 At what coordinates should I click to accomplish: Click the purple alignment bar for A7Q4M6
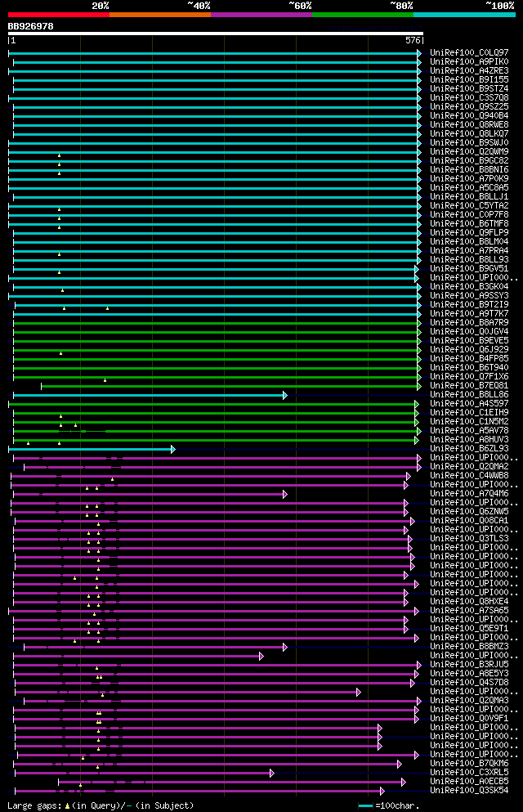pyautogui.click(x=150, y=494)
